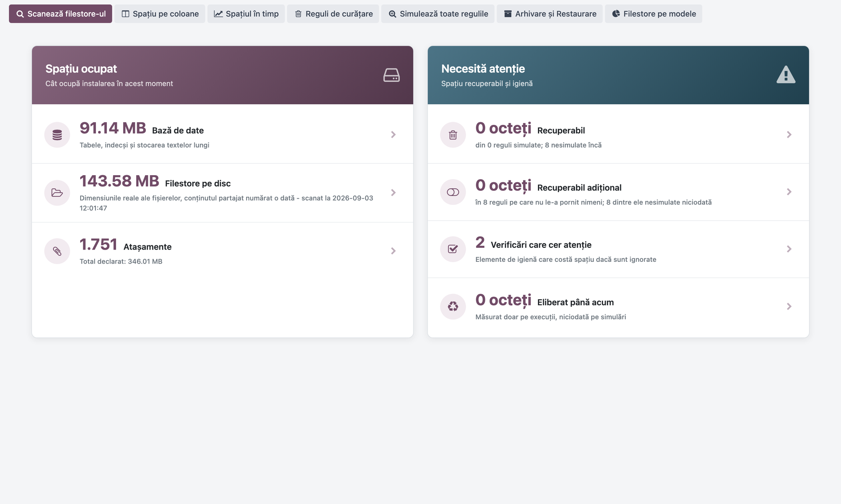
Task: Click the 1.751 attachments count
Action: [x=98, y=245]
